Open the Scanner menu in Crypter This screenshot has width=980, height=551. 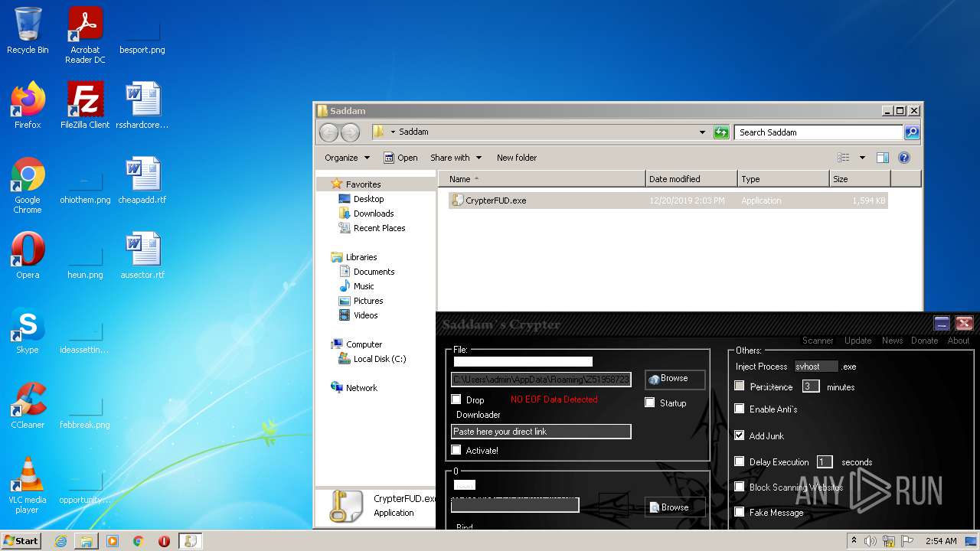[818, 341]
